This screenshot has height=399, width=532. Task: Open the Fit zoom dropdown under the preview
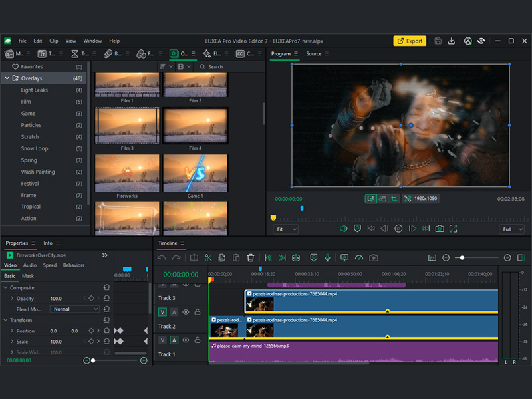click(x=286, y=229)
